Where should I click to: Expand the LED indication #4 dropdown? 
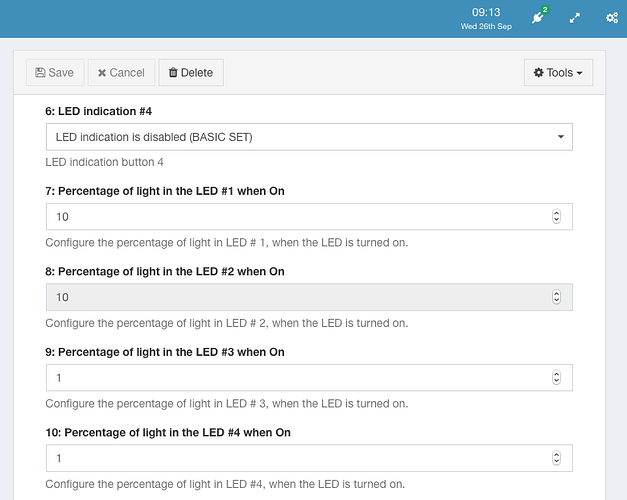coord(309,137)
